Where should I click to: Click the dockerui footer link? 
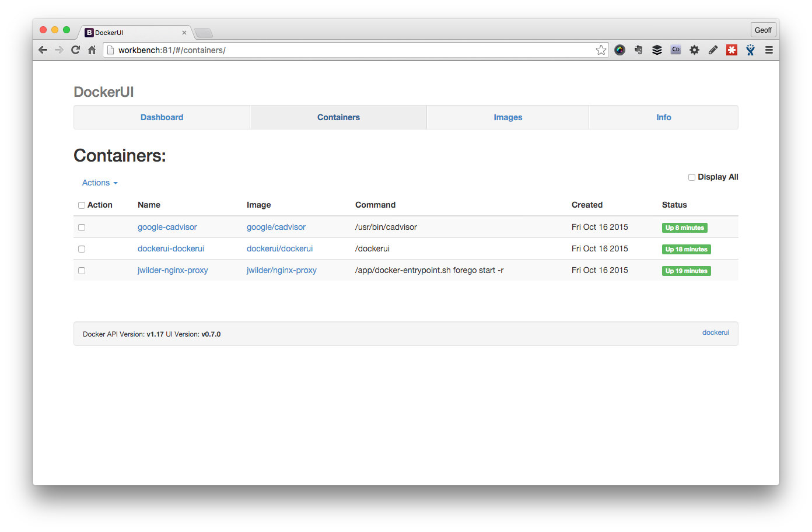716,332
